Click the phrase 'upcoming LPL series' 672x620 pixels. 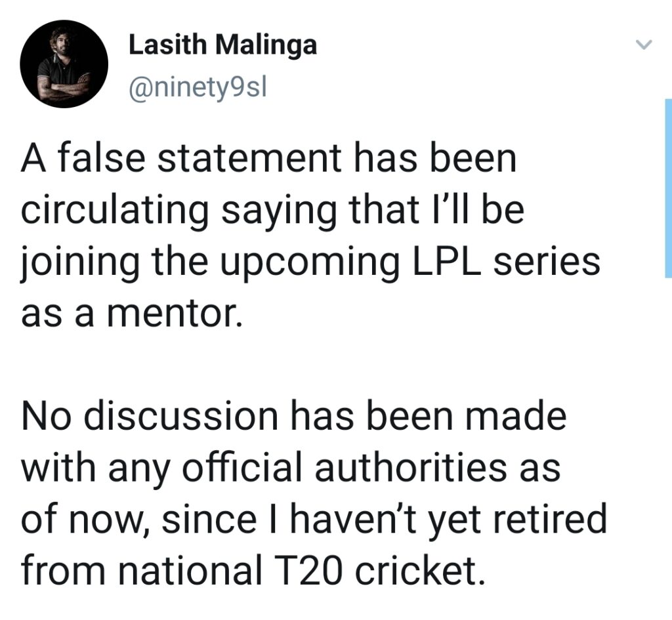pyautogui.click(x=407, y=260)
